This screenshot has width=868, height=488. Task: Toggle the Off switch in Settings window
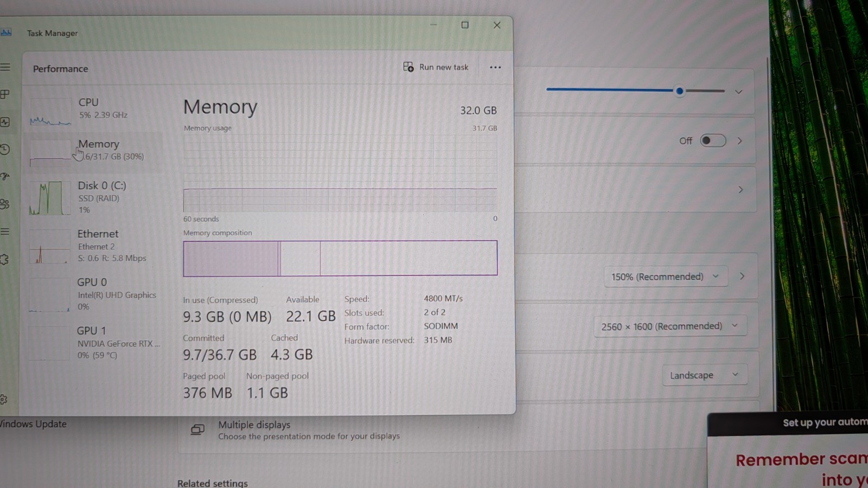point(713,140)
